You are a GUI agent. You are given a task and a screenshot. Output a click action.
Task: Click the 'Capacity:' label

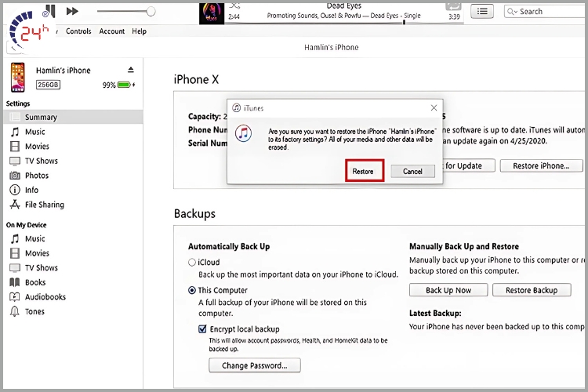point(205,117)
